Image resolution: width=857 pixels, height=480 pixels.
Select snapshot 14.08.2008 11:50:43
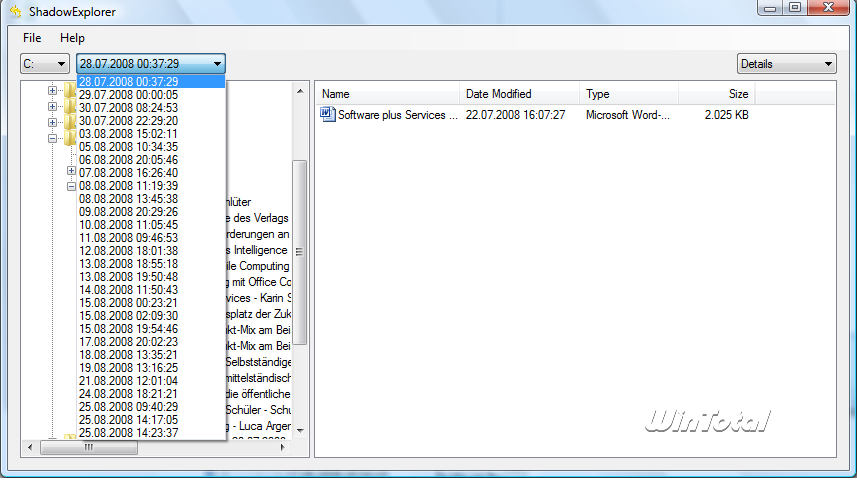point(151,290)
